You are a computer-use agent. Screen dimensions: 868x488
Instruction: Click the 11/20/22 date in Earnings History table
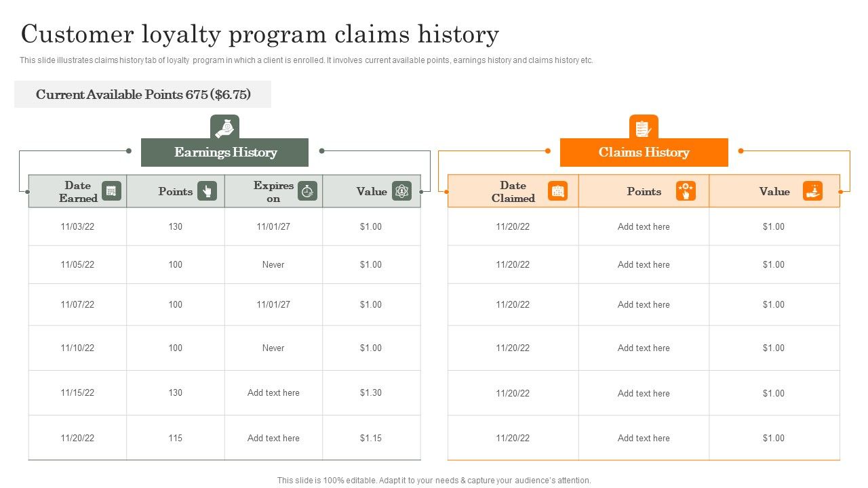[77, 438]
